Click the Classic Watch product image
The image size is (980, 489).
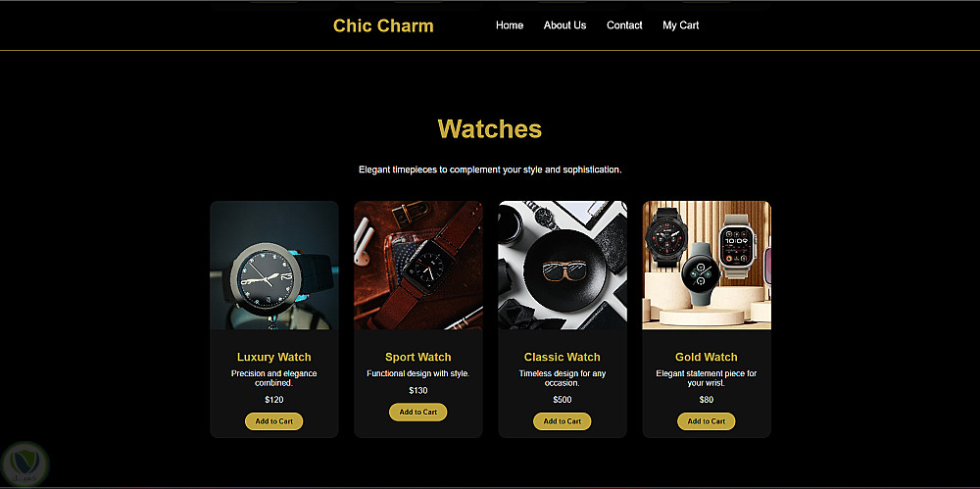tap(562, 266)
